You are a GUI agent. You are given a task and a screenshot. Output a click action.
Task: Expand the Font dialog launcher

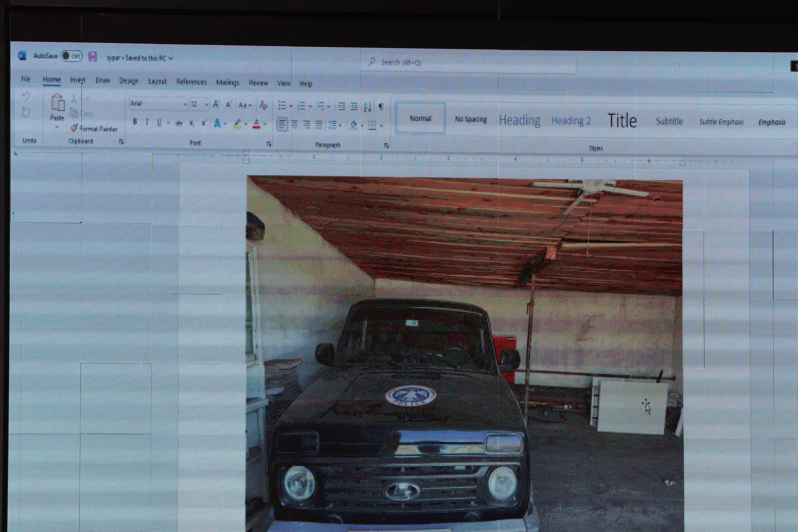269,144
